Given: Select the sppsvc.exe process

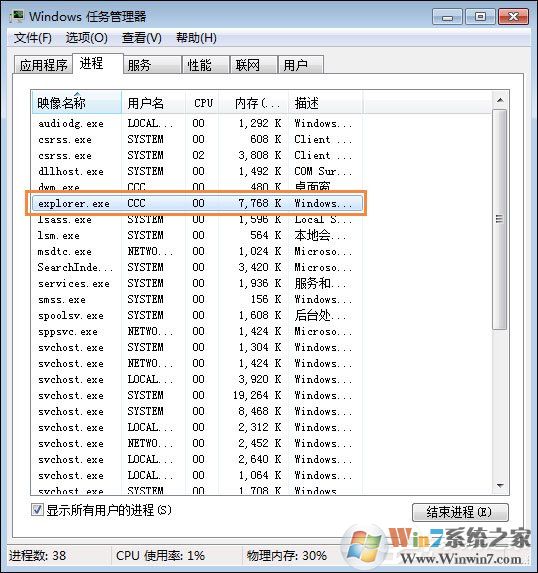Looking at the screenshot, I should (x=197, y=332).
